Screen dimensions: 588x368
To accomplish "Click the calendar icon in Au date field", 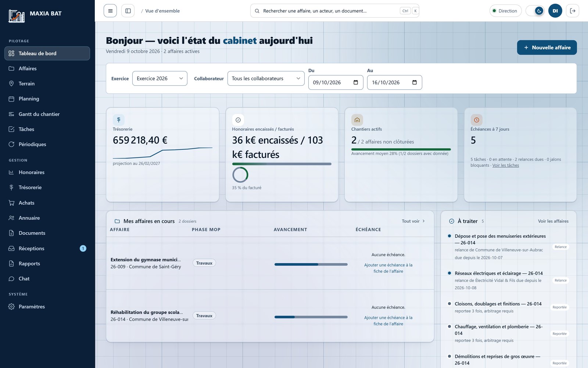I will [x=414, y=82].
